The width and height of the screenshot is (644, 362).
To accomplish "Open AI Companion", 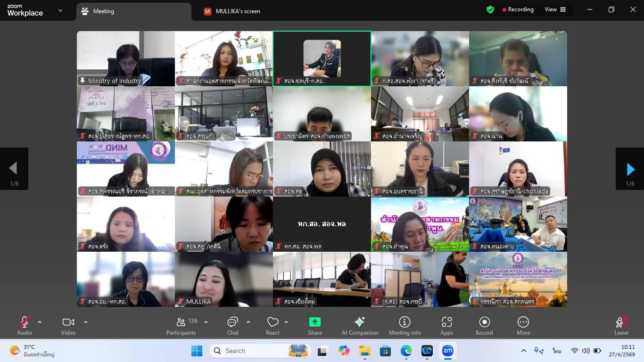I will pyautogui.click(x=360, y=326).
